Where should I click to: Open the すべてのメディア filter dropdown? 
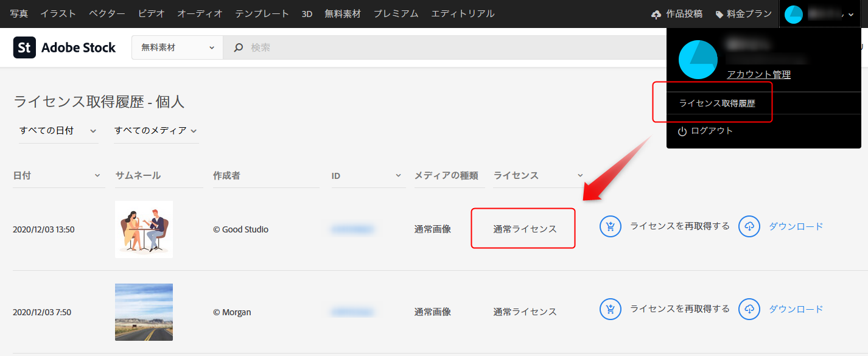tap(156, 130)
